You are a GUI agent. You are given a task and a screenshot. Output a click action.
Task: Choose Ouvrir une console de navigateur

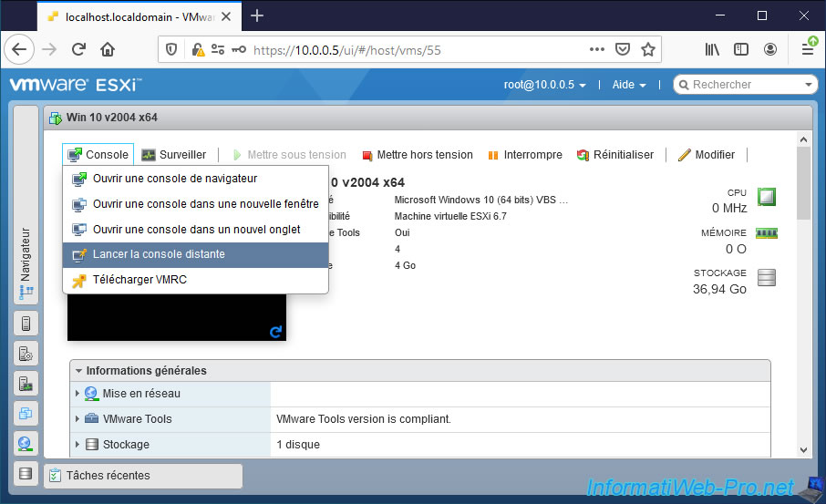(x=195, y=179)
